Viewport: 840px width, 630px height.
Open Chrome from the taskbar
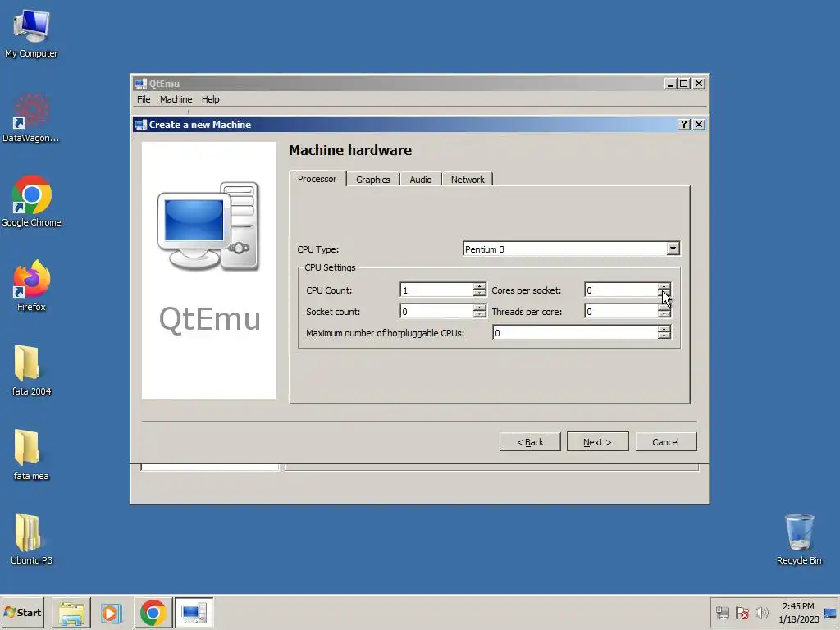153,612
